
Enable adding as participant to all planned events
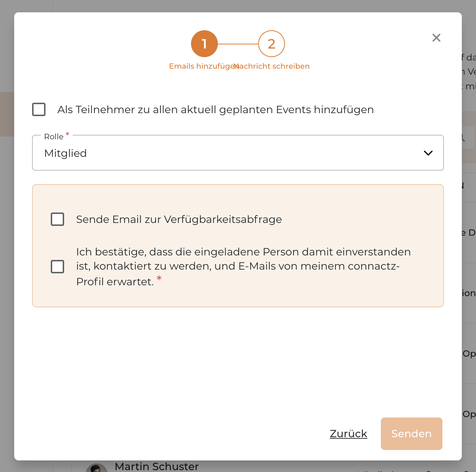tap(39, 109)
